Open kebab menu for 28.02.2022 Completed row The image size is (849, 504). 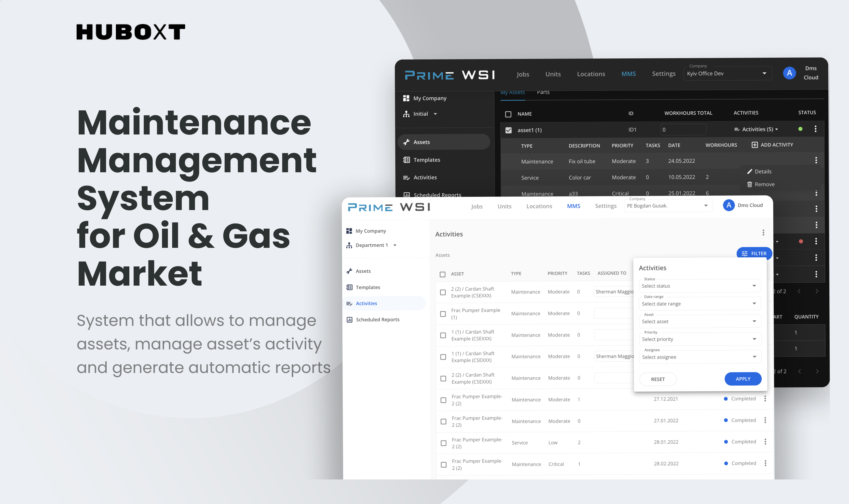point(765,463)
